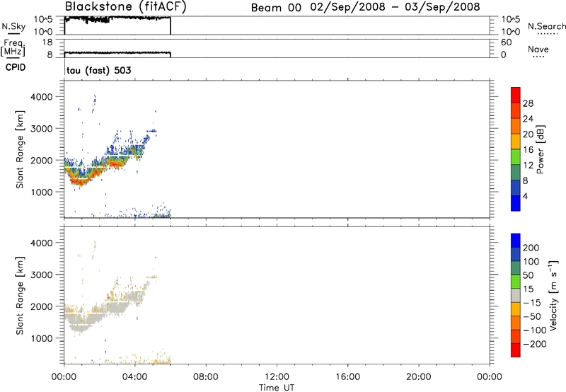Click the blue bottom of power color bar
The image size is (566, 392).
click(x=516, y=203)
